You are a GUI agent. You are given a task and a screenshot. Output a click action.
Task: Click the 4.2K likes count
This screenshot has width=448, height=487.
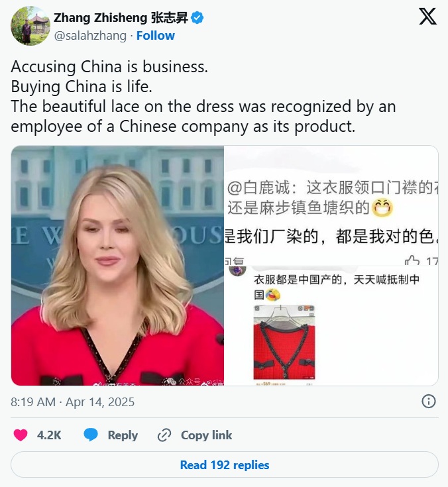pos(49,435)
